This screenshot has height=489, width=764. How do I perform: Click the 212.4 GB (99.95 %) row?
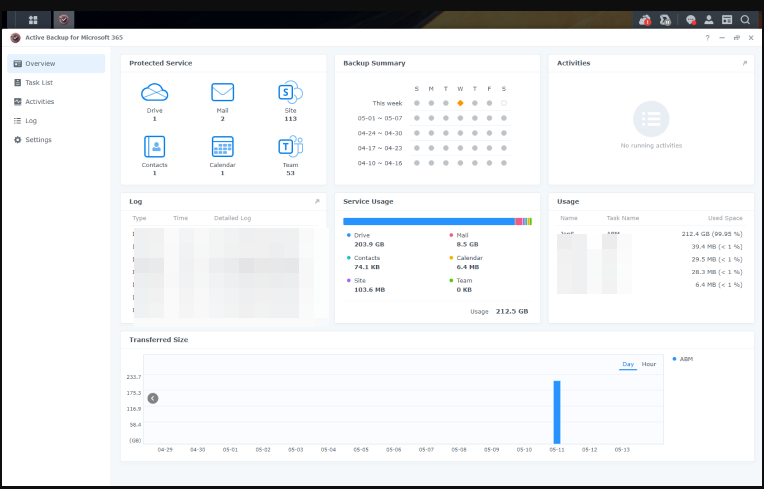pos(651,234)
